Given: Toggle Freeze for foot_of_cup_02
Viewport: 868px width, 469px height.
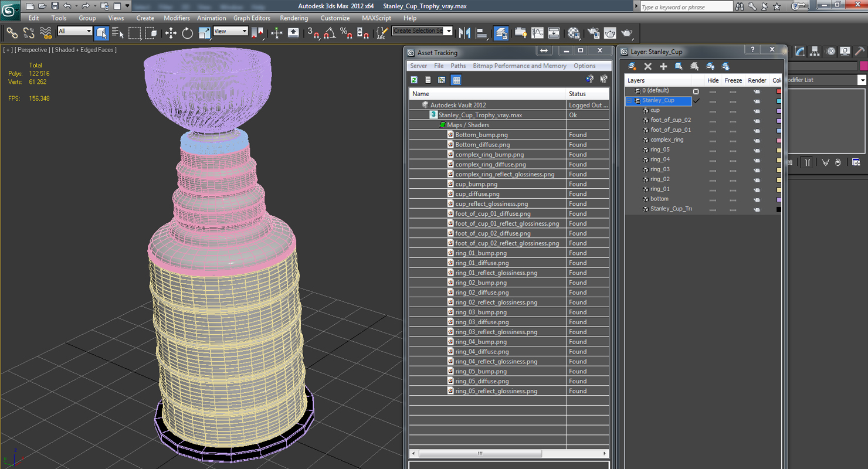Looking at the screenshot, I should (x=733, y=120).
